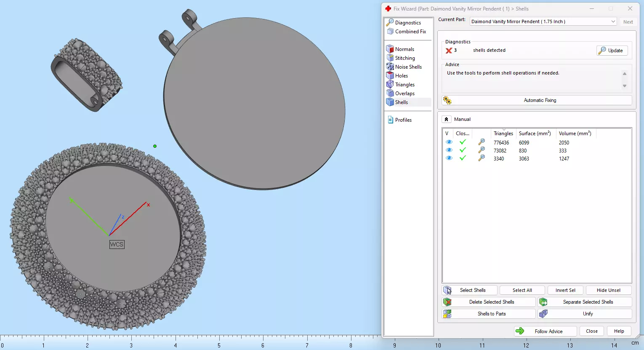Open the Normals fix page
This screenshot has width=644, height=350.
pos(404,49)
